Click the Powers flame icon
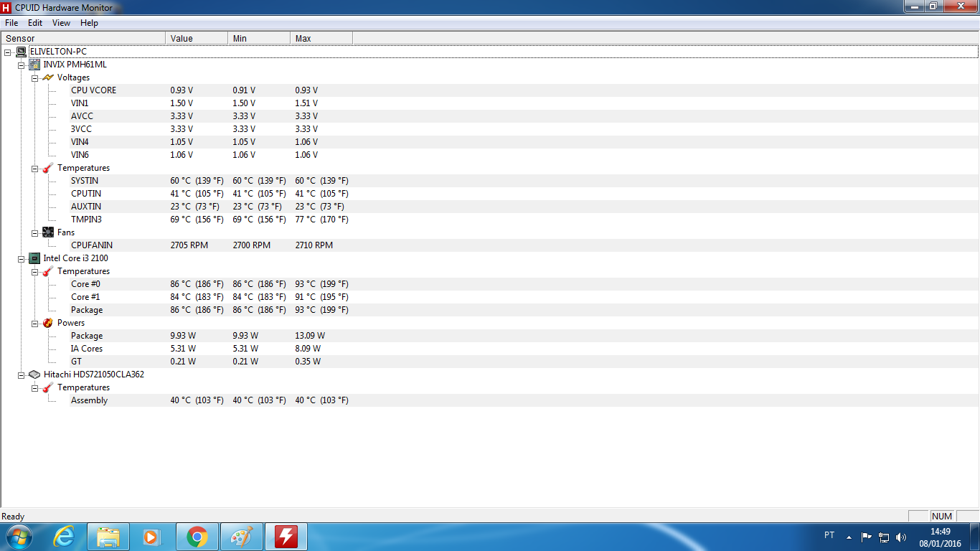Image resolution: width=980 pixels, height=551 pixels. (x=48, y=323)
